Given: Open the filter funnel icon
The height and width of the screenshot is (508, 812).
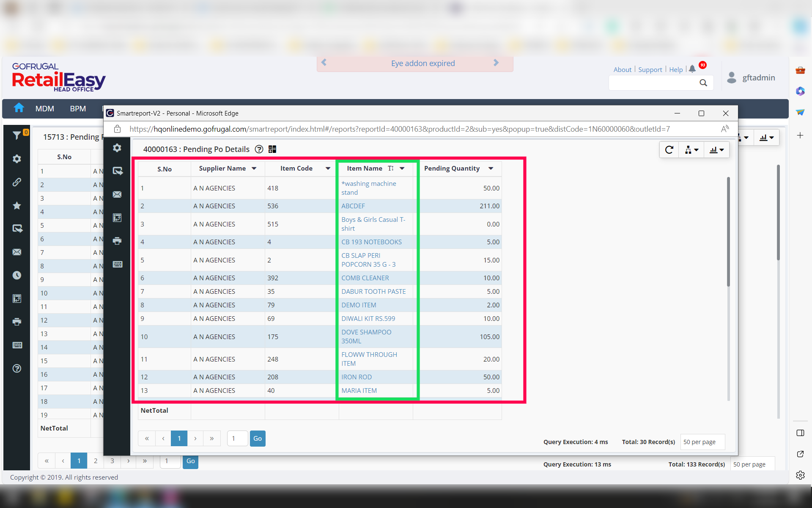Looking at the screenshot, I should coord(17,135).
